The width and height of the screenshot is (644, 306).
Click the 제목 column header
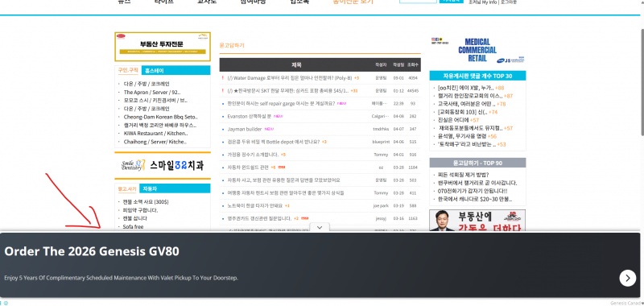(x=296, y=65)
